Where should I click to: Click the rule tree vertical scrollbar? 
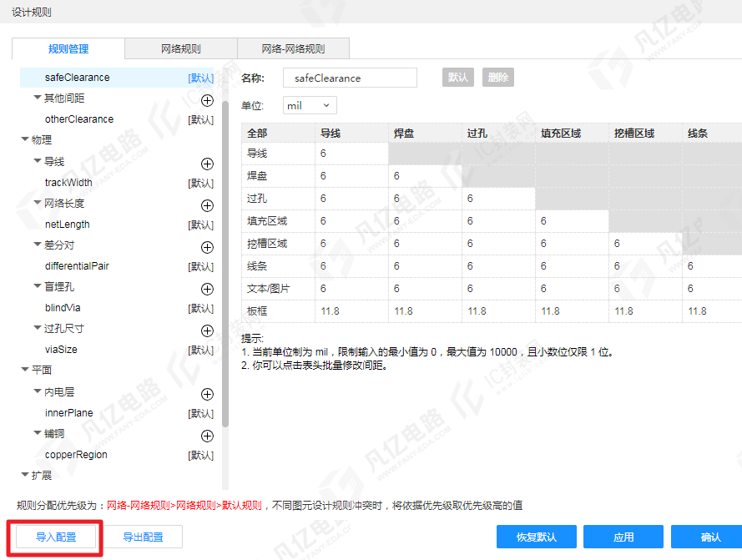(x=225, y=265)
